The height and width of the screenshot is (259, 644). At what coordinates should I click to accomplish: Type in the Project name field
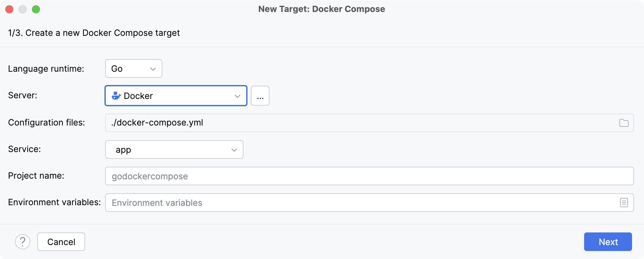(299, 176)
